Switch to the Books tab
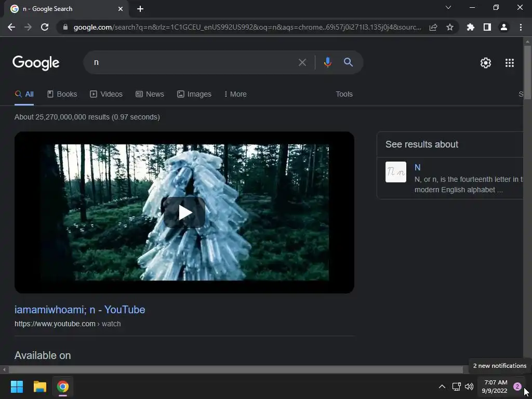Image resolution: width=532 pixels, height=399 pixels. point(62,95)
